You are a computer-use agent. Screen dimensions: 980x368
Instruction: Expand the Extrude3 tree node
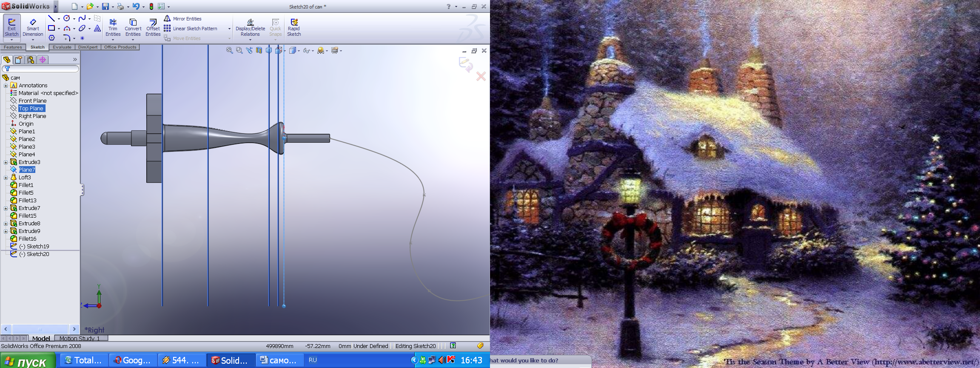pyautogui.click(x=6, y=162)
